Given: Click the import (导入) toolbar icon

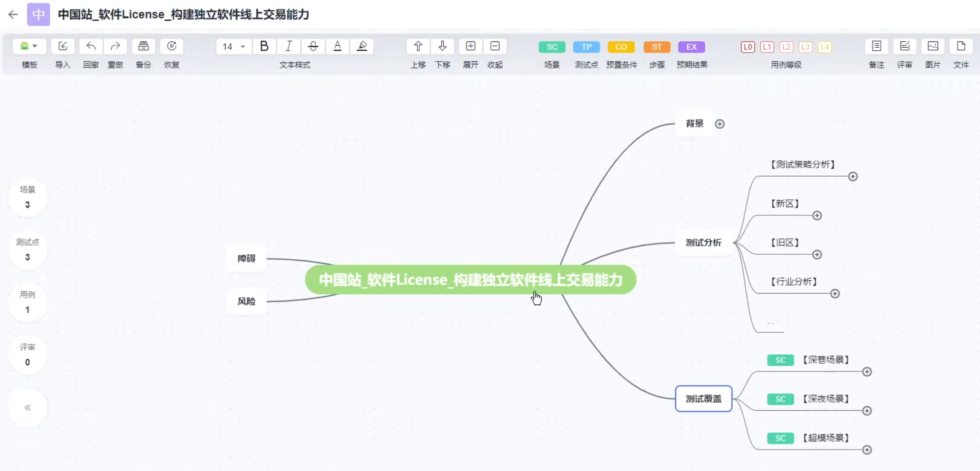Looking at the screenshot, I should pos(63,46).
